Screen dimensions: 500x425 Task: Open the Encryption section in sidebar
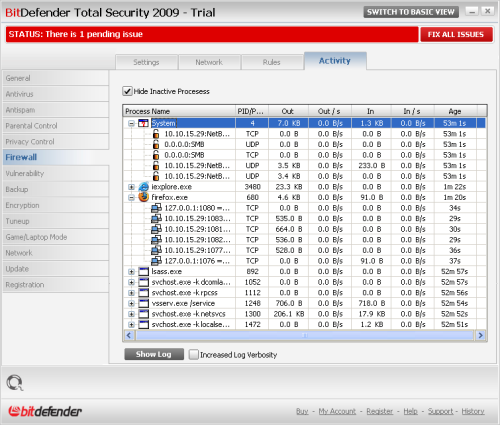pyautogui.click(x=56, y=205)
